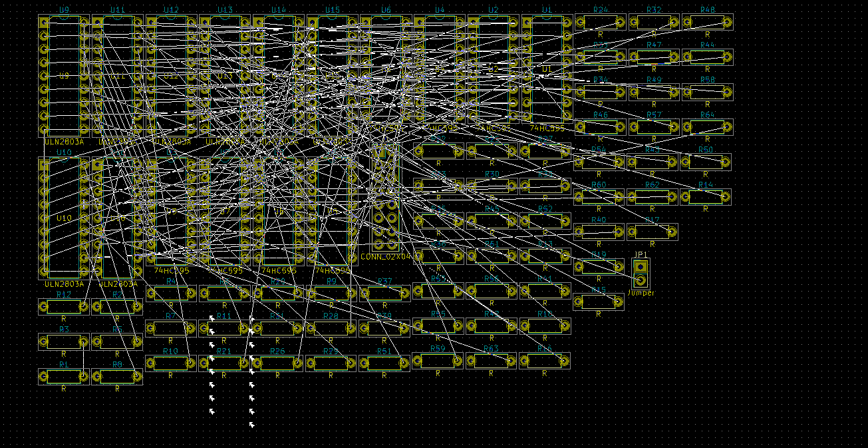Select resistor R26 footprint
Screen dimensions: 868x448
[278, 363]
